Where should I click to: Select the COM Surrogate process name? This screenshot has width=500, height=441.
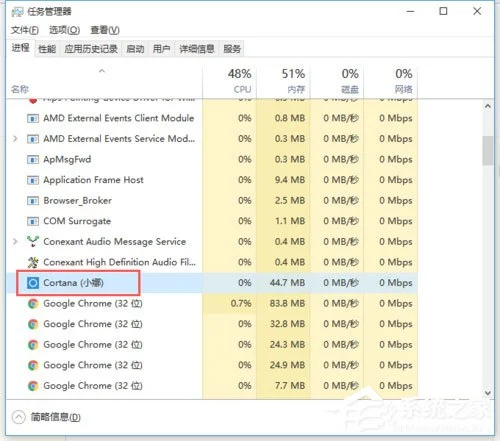(77, 221)
